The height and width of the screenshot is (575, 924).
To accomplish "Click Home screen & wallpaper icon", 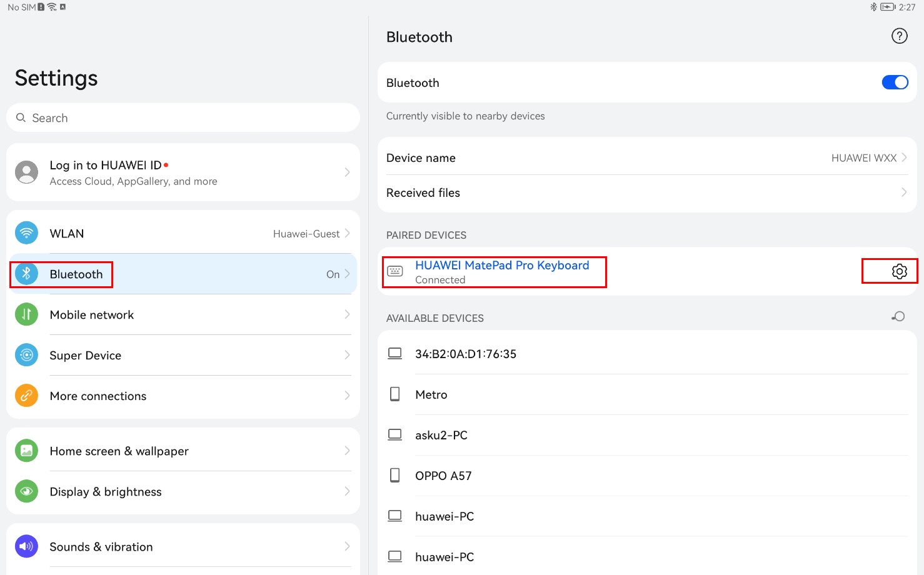I will pos(26,451).
